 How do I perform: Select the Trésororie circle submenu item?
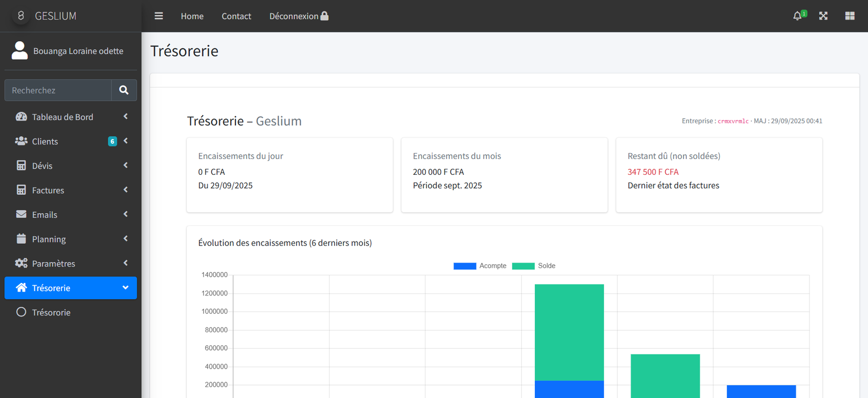pyautogui.click(x=51, y=313)
